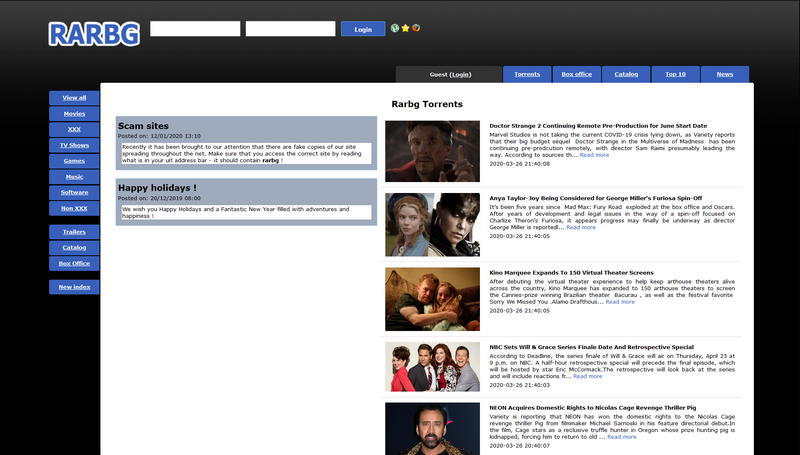Click Read more on Kino Marquee article
Viewport: 800px width, 455px height.
(x=620, y=302)
